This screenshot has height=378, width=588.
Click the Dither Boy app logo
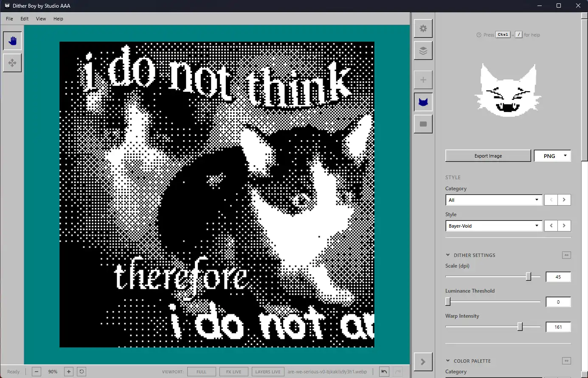tap(7, 6)
